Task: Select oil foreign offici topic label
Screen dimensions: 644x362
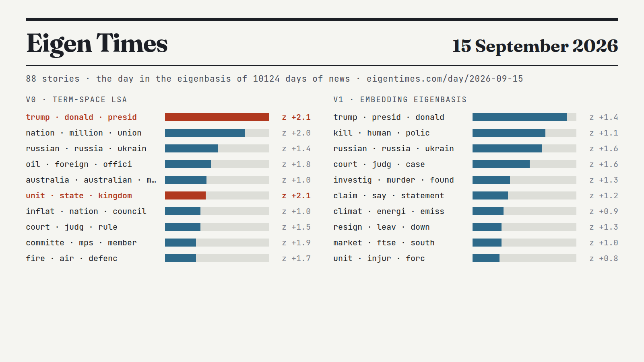Action: [x=79, y=164]
